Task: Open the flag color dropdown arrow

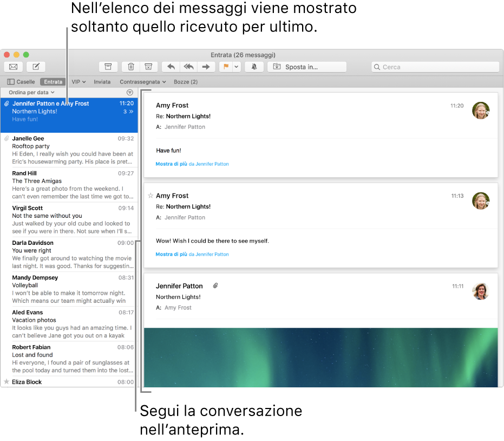Action: coord(236,67)
